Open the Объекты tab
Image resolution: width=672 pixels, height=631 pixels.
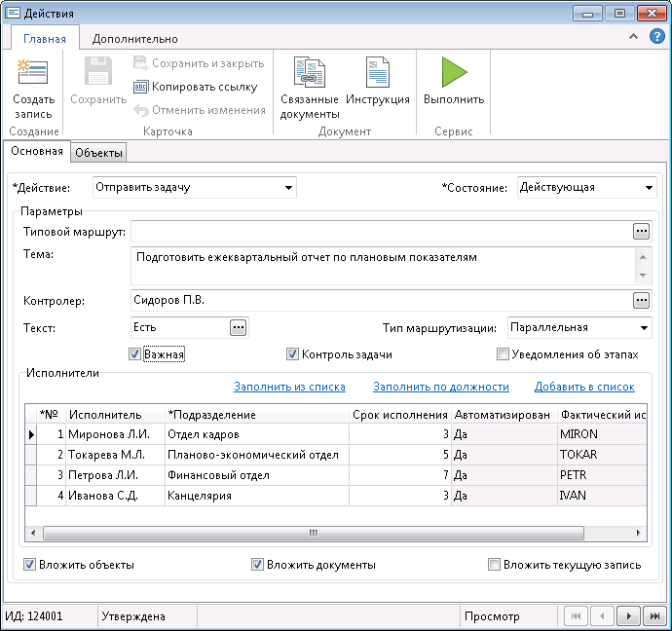click(x=98, y=153)
